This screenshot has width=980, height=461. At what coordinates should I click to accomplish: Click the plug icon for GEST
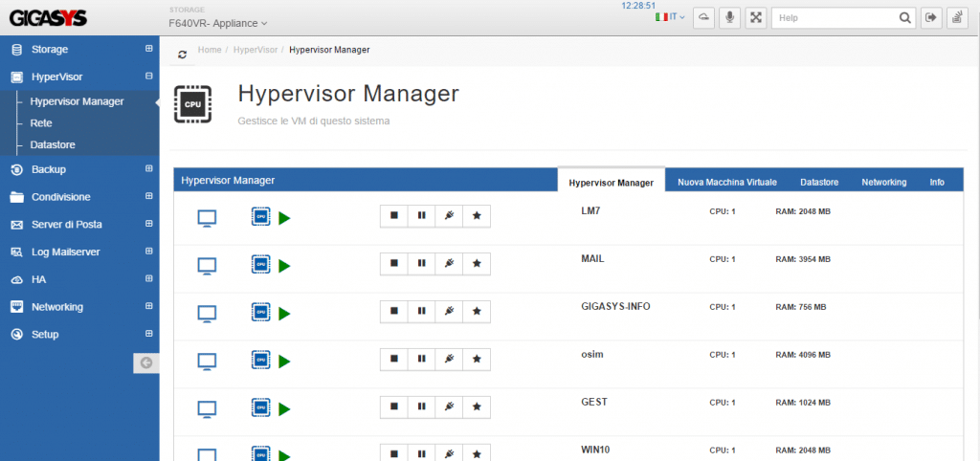(x=449, y=406)
